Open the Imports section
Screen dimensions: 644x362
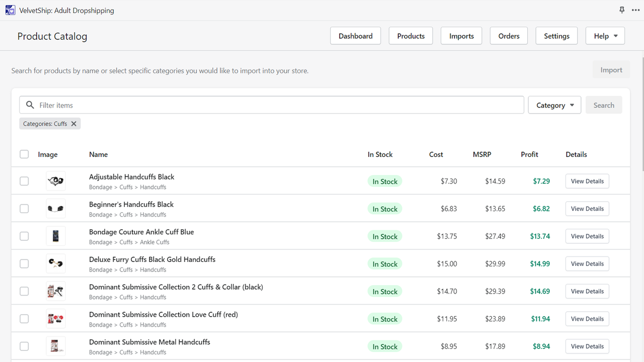click(461, 36)
